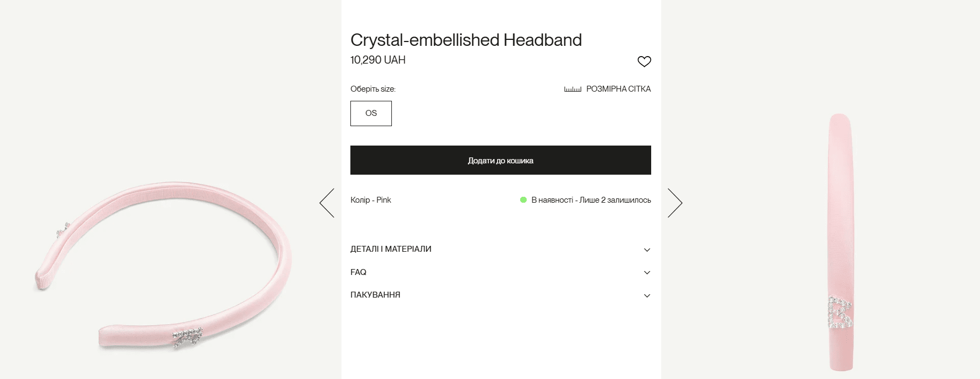The width and height of the screenshot is (980, 379).
Task: Click the 10,290 UAH price
Action: [378, 60]
